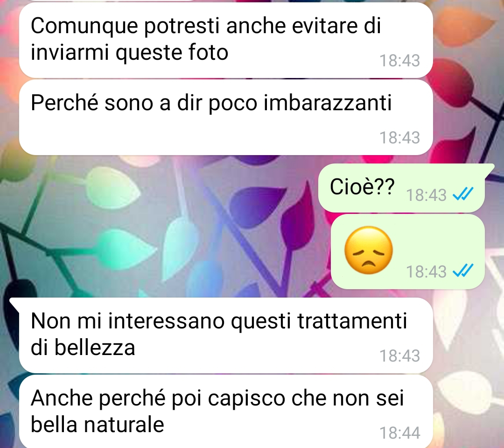Image resolution: width=504 pixels, height=448 pixels.
Task: Tap the words 'bella naturale'
Action: [x=98, y=424]
